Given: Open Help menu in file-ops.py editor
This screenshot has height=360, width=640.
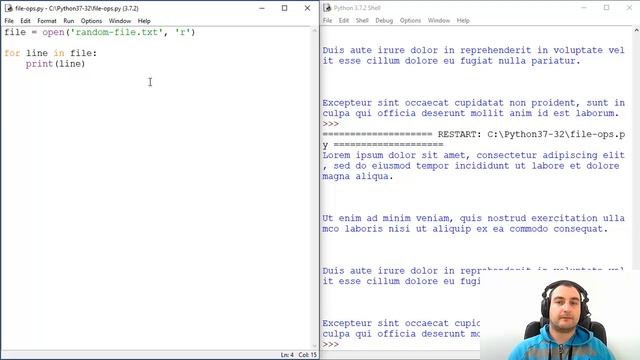Looking at the screenshot, I should pyautogui.click(x=144, y=21).
